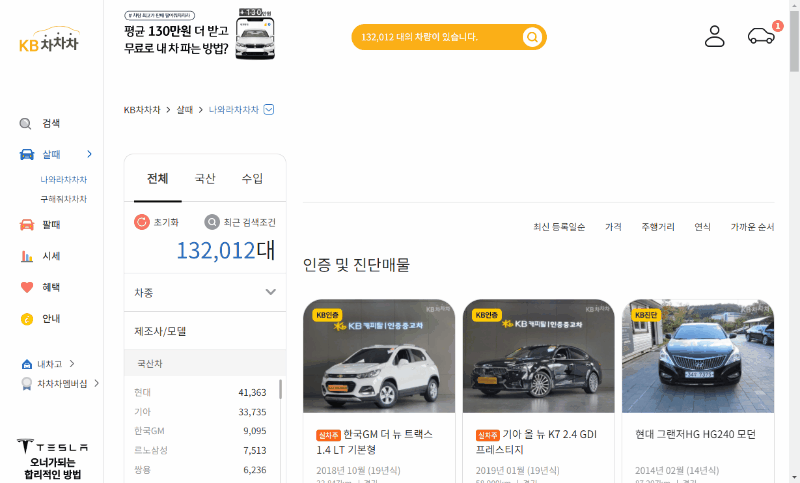Screen dimensions: 800x483
Task: Open the Grandeur HG car photo
Action: pyautogui.click(x=698, y=356)
